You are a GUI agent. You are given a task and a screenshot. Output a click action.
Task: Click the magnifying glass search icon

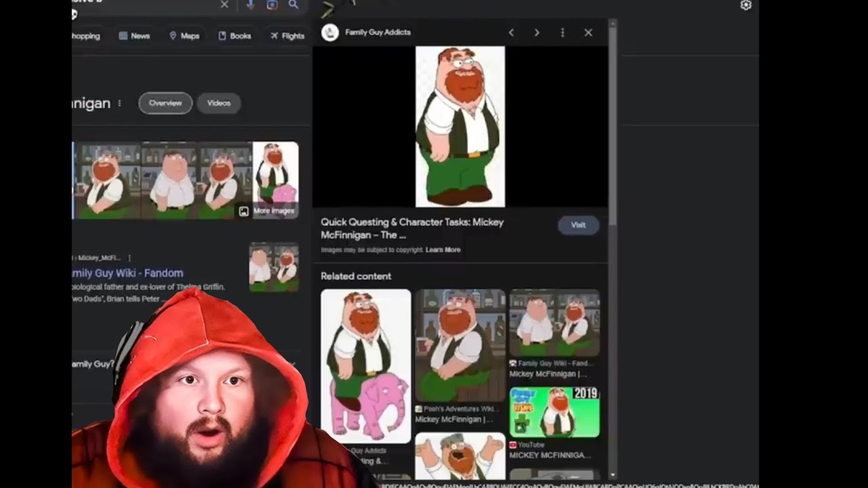coord(293,5)
